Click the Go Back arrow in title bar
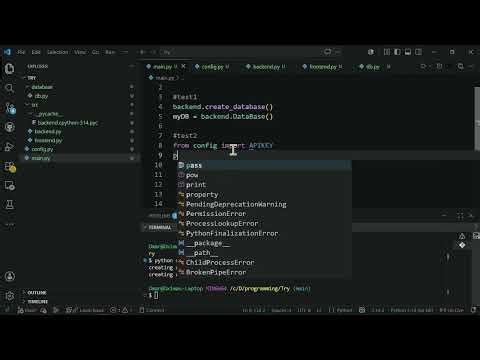Image resolution: width=480 pixels, height=360 pixels. [143, 52]
